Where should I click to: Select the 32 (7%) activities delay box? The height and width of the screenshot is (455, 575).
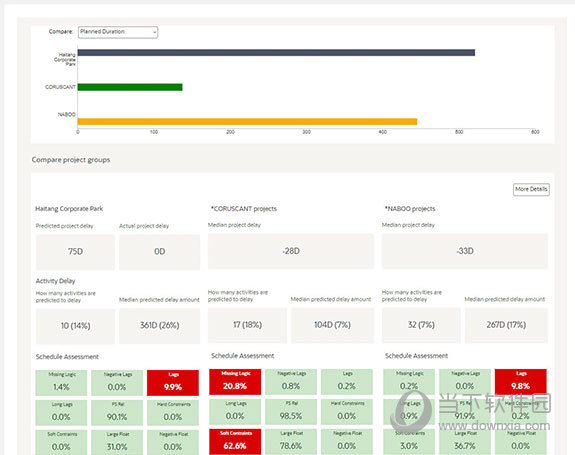pyautogui.click(x=421, y=325)
